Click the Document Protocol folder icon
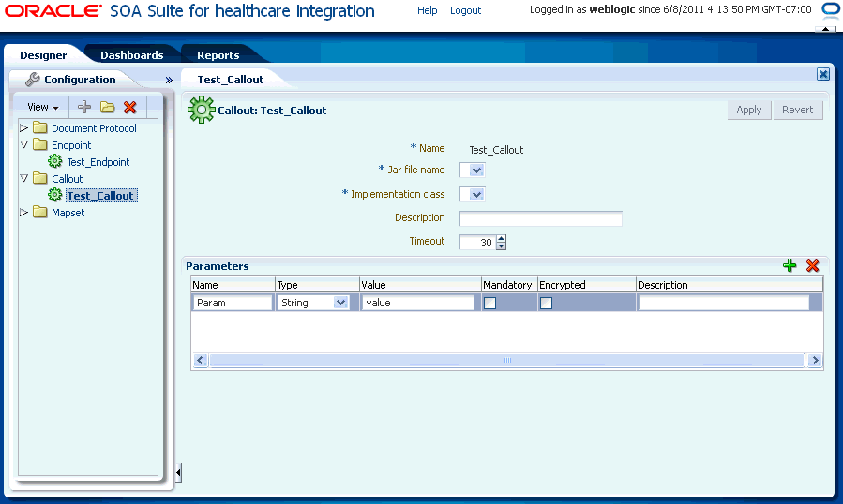 (x=39, y=128)
